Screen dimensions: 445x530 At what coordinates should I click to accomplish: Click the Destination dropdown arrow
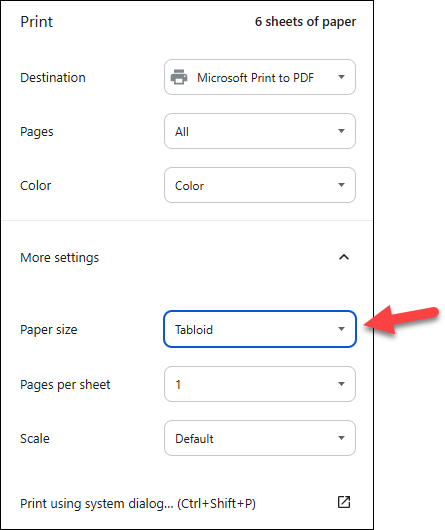341,77
